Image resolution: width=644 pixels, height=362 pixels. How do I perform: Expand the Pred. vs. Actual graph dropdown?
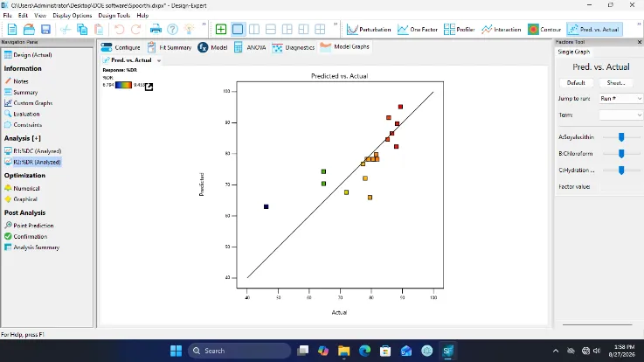click(158, 60)
